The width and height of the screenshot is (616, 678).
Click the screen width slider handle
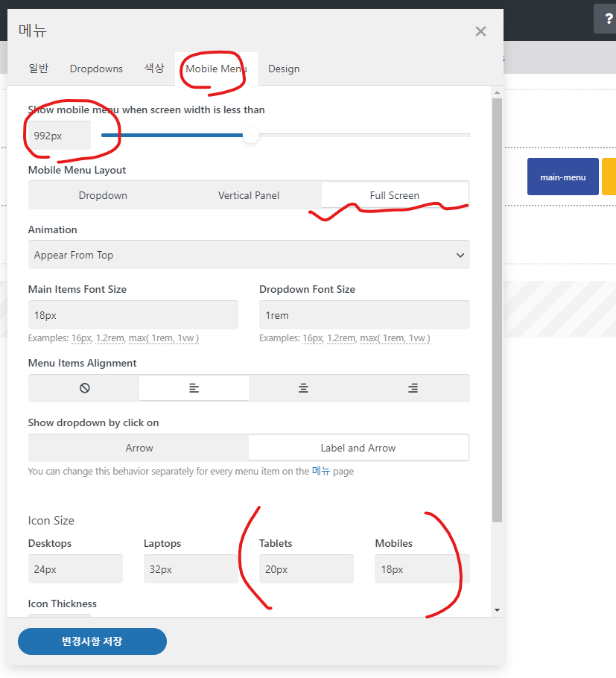click(250, 136)
